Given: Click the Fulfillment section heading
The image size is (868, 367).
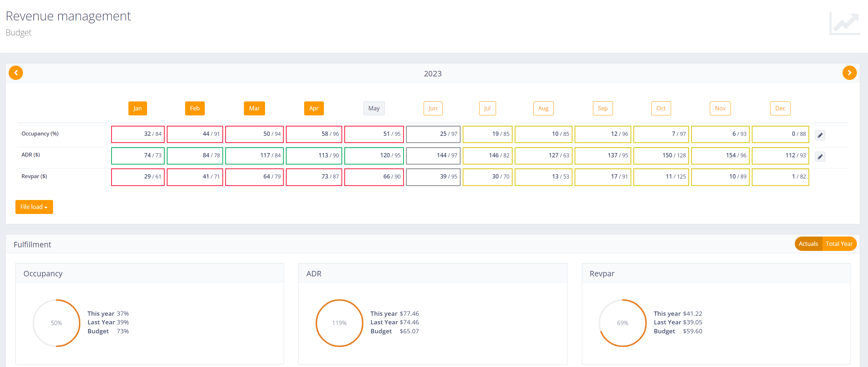Looking at the screenshot, I should (32, 244).
